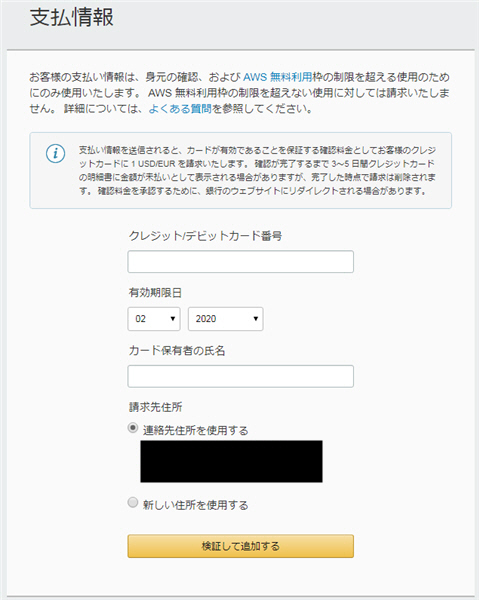The height and width of the screenshot is (600, 479).
Task: Open the expiration month dropdown showing 02
Action: [154, 319]
